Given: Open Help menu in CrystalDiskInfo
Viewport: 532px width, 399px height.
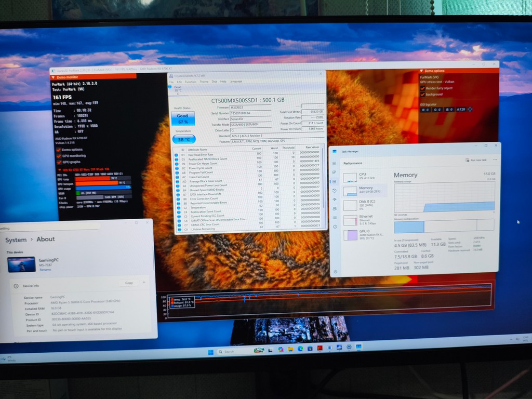Looking at the screenshot, I should (223, 82).
